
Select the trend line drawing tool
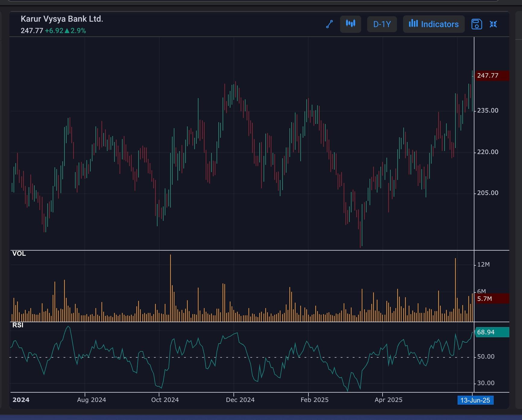(330, 24)
